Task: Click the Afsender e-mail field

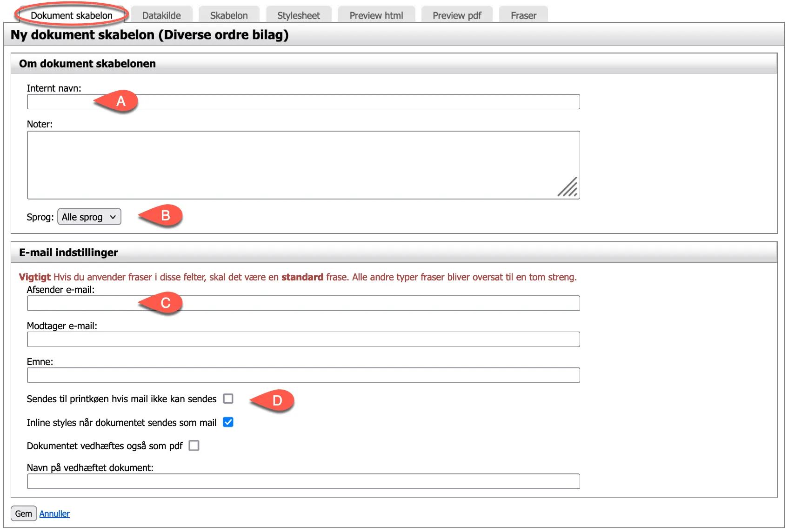Action: pos(349,303)
